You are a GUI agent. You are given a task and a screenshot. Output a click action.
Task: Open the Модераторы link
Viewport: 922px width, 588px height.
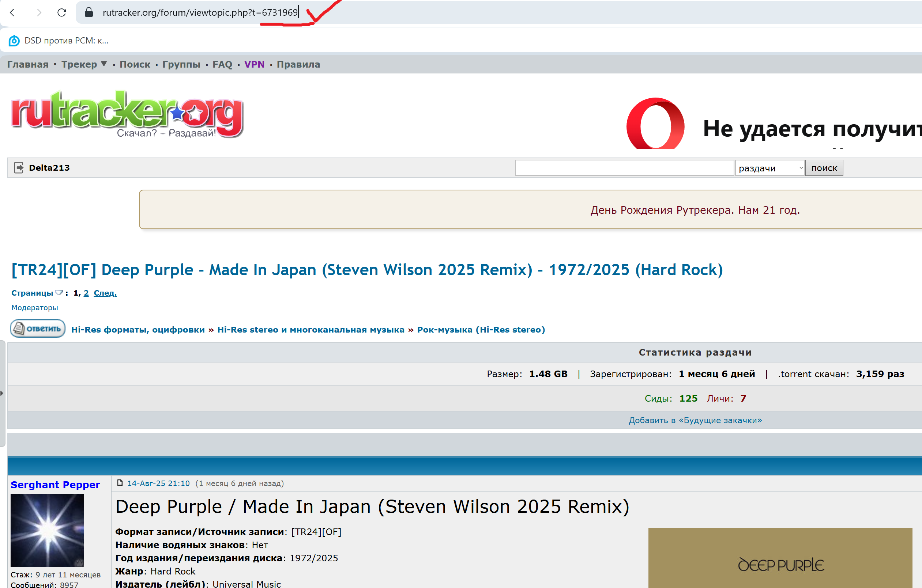click(x=35, y=308)
